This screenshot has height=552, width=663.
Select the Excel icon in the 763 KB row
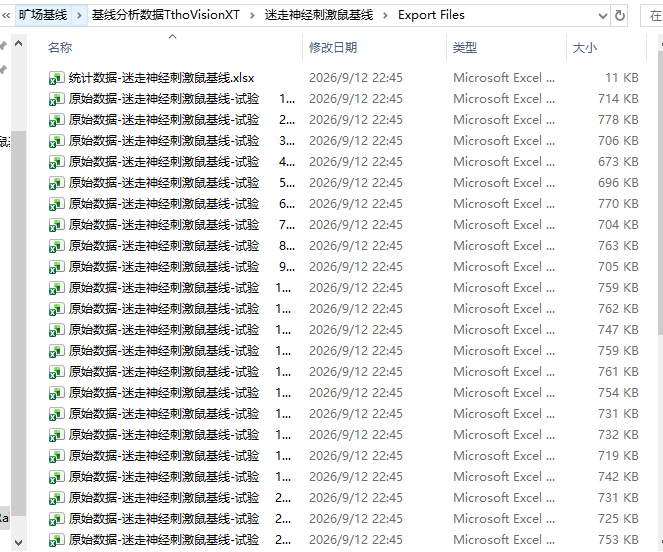56,246
